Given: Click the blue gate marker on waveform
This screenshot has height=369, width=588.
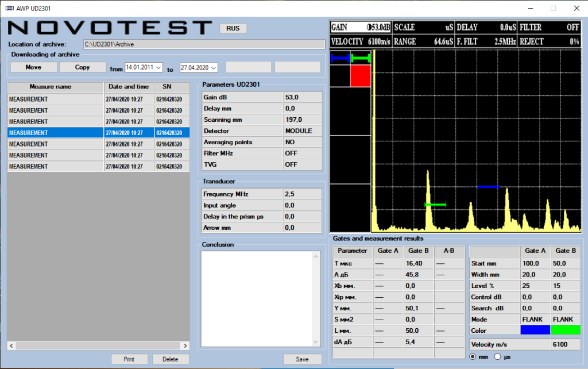Looking at the screenshot, I should (488, 187).
